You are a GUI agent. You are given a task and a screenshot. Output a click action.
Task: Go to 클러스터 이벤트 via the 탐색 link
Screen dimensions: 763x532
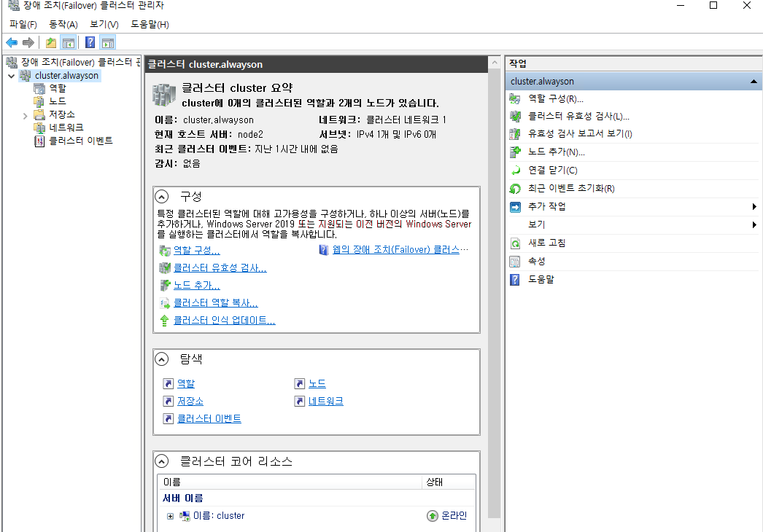[x=209, y=419]
